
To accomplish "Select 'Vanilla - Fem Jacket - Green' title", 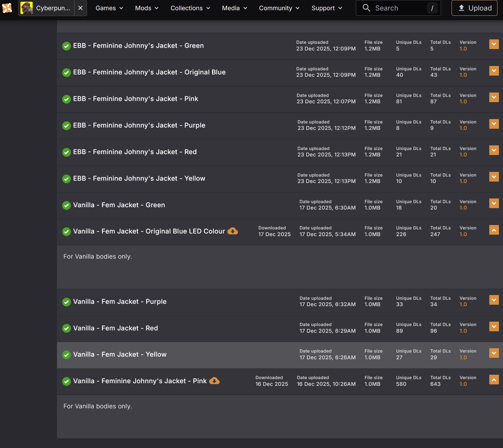I will point(119,205).
